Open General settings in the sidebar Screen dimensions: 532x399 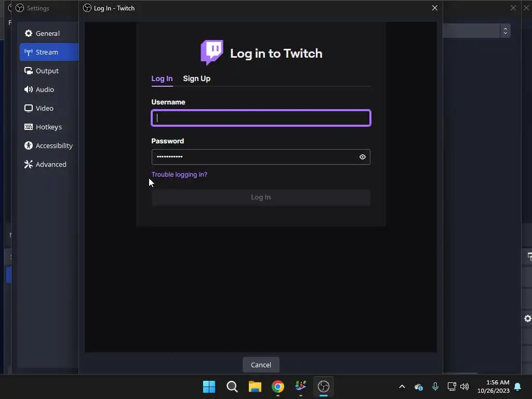click(48, 33)
